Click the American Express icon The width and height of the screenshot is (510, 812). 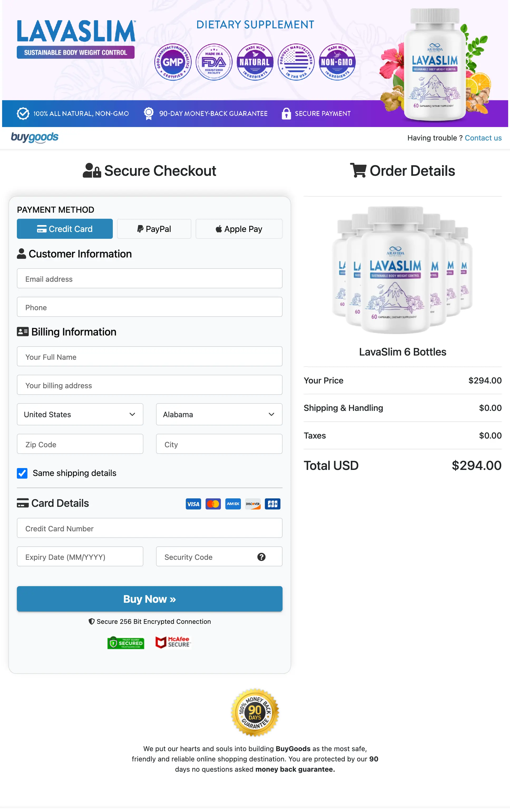click(233, 504)
